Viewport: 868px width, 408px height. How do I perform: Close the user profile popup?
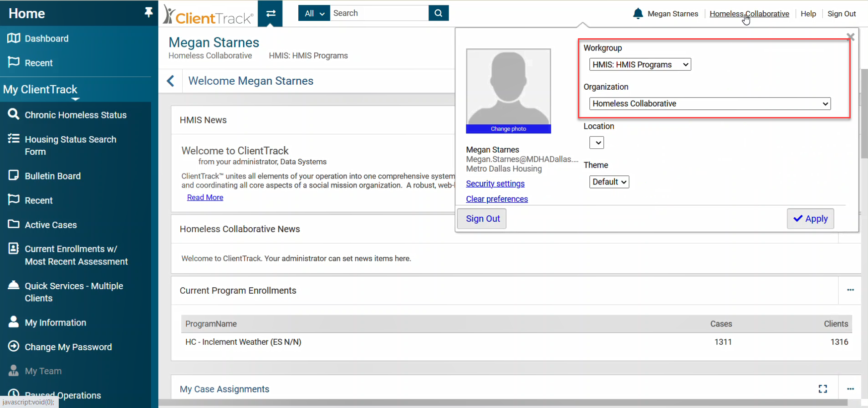click(x=850, y=37)
